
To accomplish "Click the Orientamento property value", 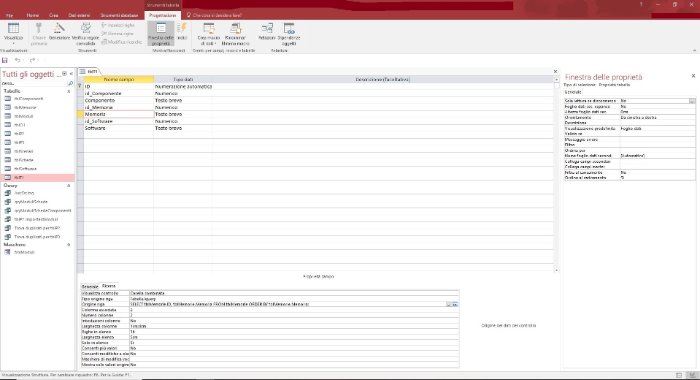I will click(x=657, y=117).
